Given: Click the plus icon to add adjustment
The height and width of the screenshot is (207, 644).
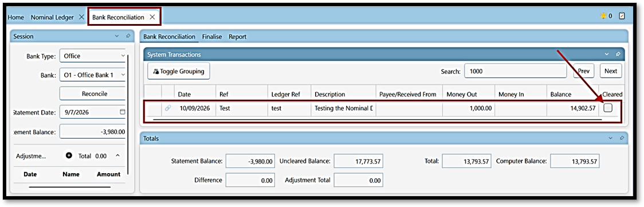Looking at the screenshot, I should (69, 155).
